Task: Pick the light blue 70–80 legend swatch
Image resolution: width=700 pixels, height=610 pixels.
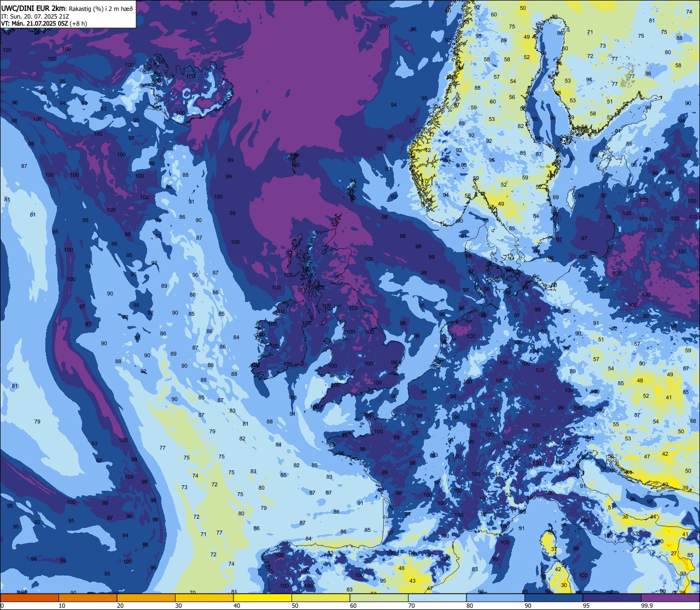Action: click(x=437, y=597)
